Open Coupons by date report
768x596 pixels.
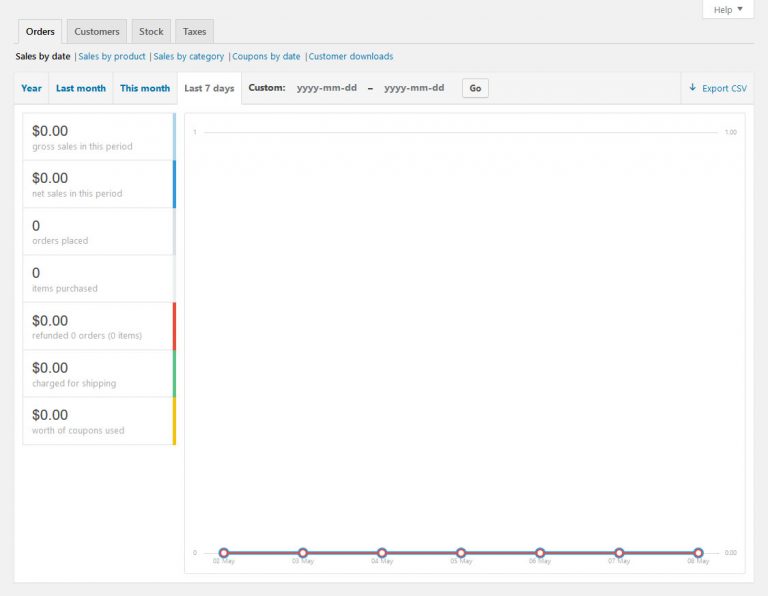(x=266, y=57)
